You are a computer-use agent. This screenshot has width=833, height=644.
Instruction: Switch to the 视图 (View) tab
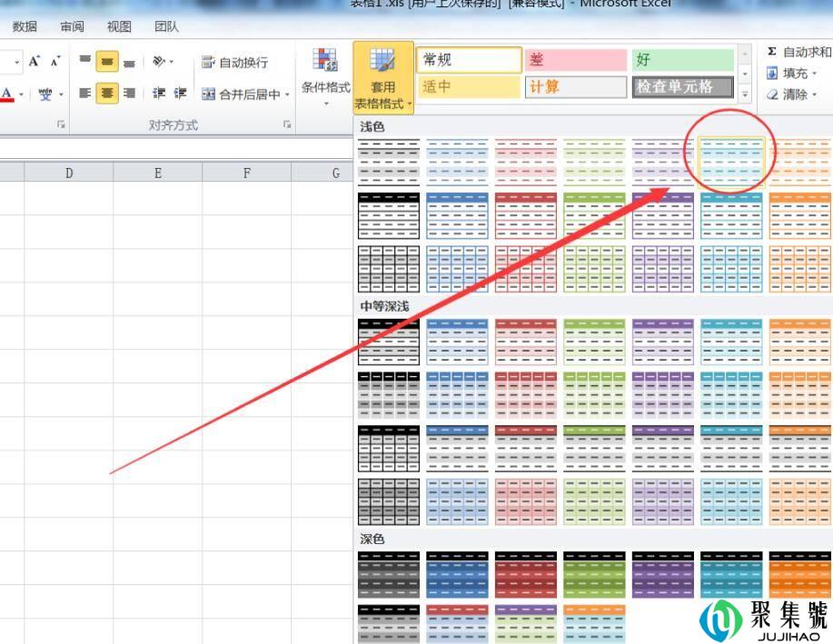[x=119, y=27]
